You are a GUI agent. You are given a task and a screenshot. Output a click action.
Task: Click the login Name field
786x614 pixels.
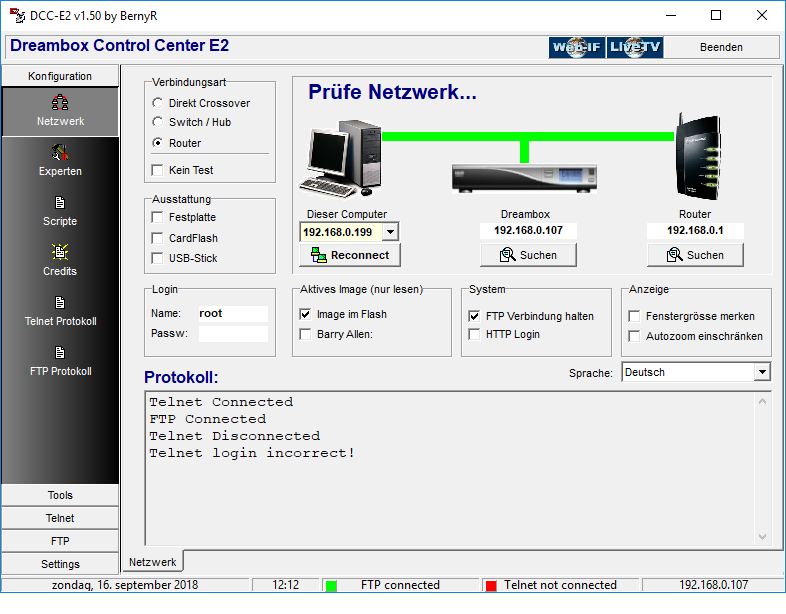tap(233, 314)
